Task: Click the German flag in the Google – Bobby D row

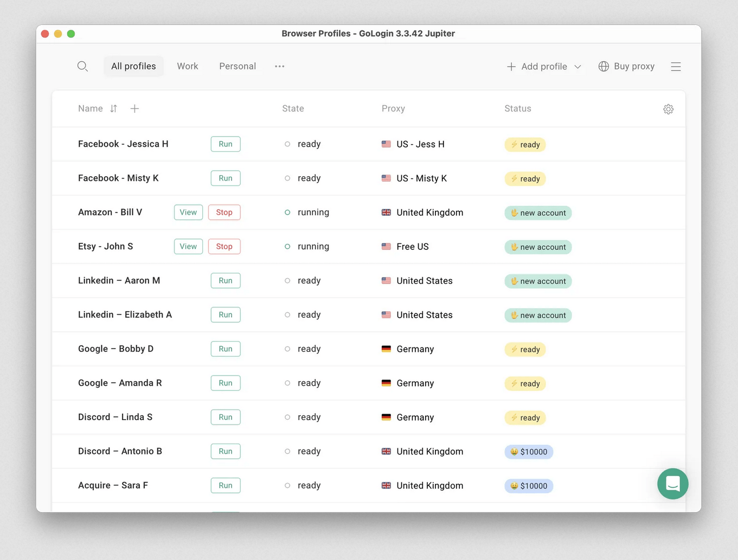Action: point(386,349)
